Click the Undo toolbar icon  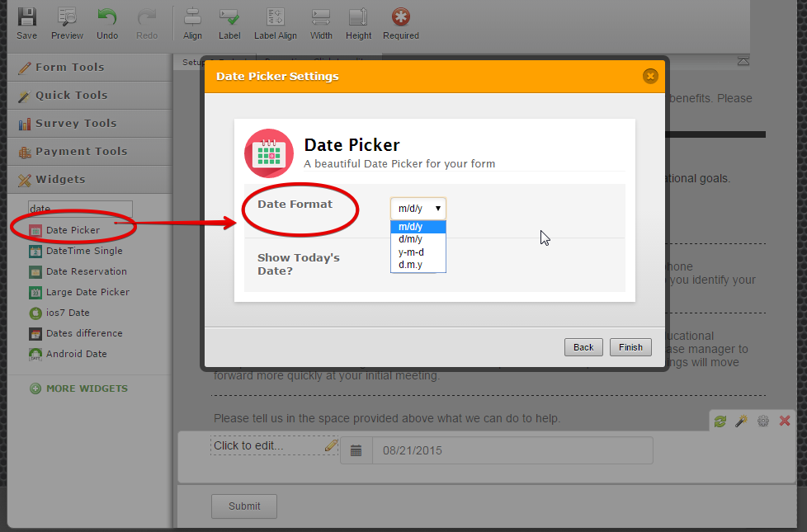[x=106, y=22]
